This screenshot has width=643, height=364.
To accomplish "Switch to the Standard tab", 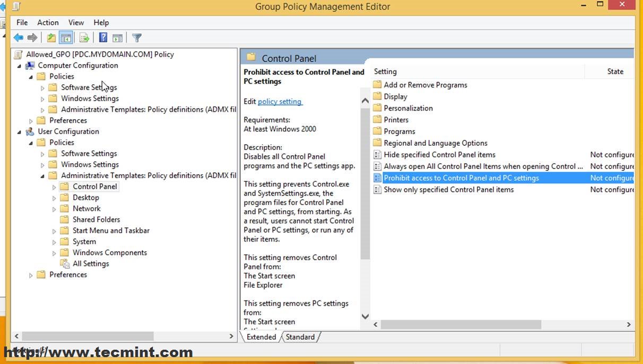I will click(300, 337).
